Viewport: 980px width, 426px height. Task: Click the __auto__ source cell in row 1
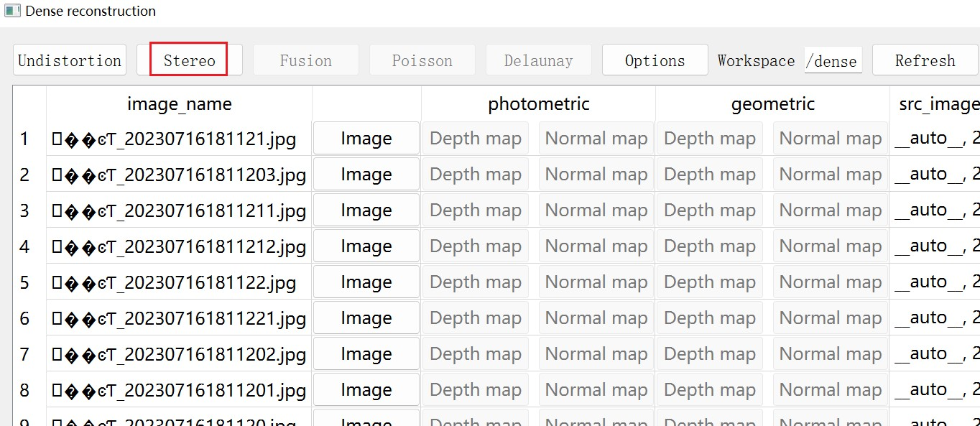pyautogui.click(x=935, y=139)
